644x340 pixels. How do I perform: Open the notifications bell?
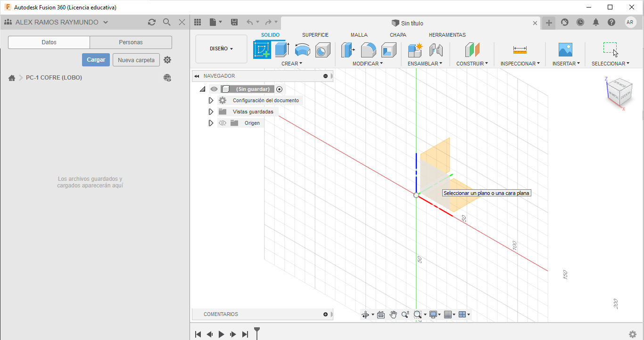click(x=596, y=22)
